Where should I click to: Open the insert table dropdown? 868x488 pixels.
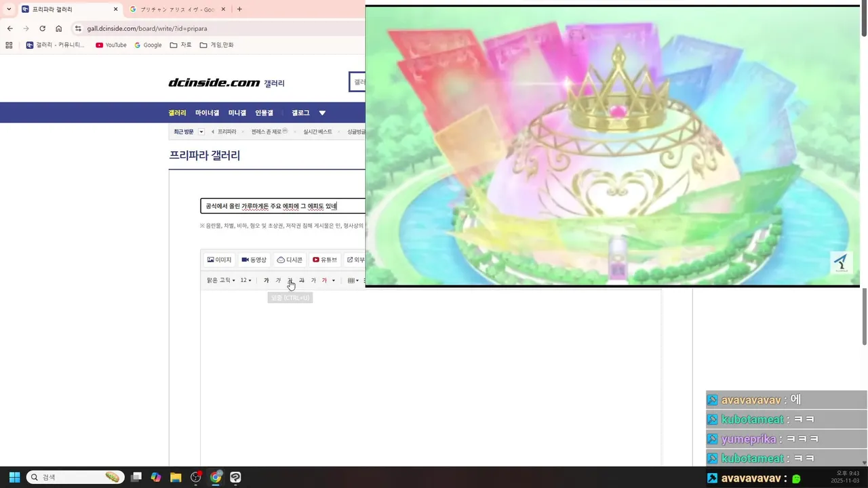[x=353, y=281]
